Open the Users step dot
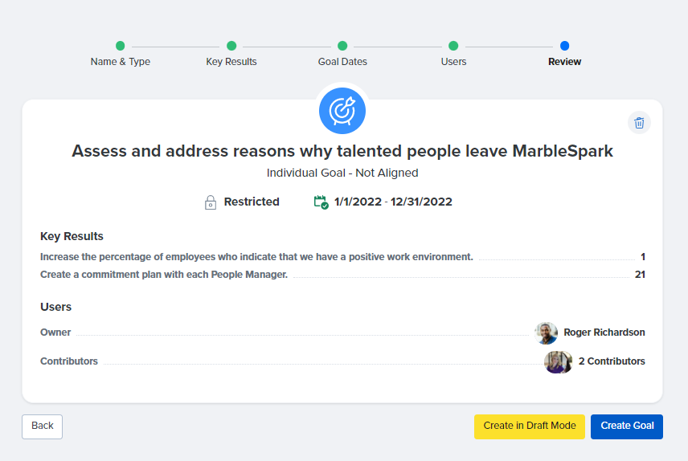Screen dimensions: 688x461 453,46
